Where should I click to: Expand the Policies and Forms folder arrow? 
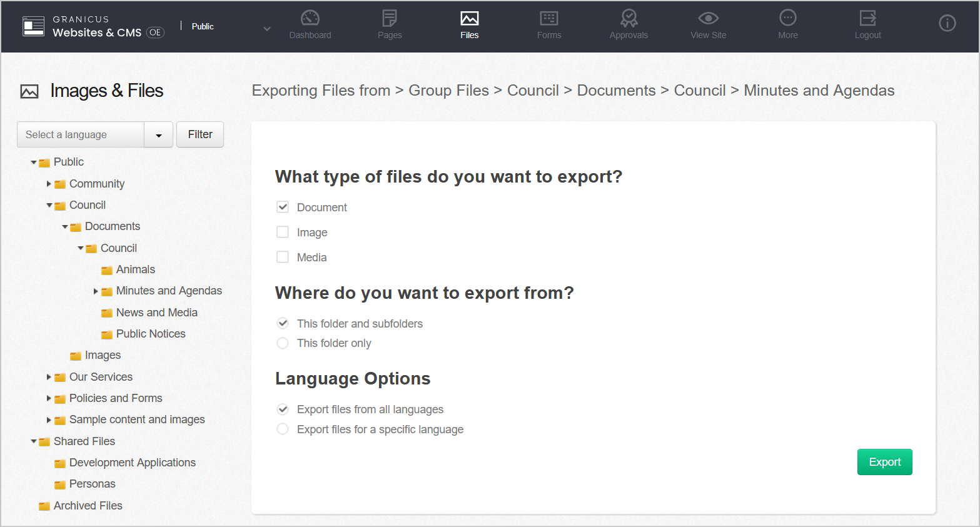coord(49,398)
